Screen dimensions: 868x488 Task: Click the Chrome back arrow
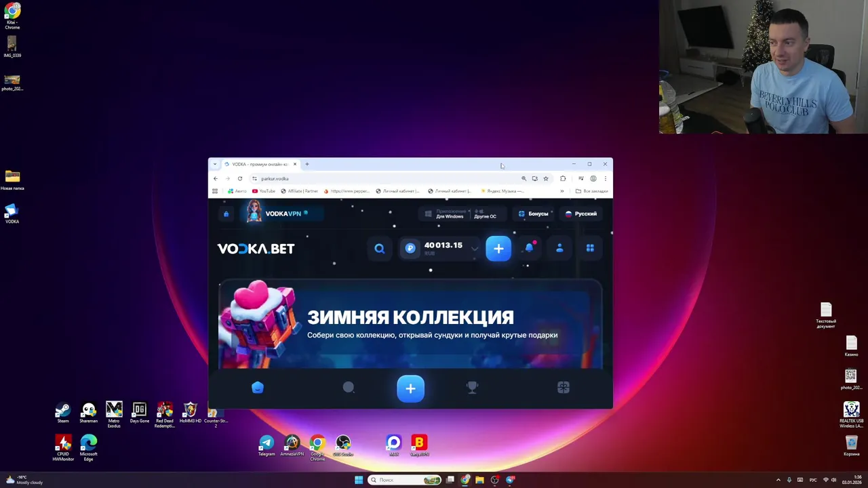coord(216,178)
